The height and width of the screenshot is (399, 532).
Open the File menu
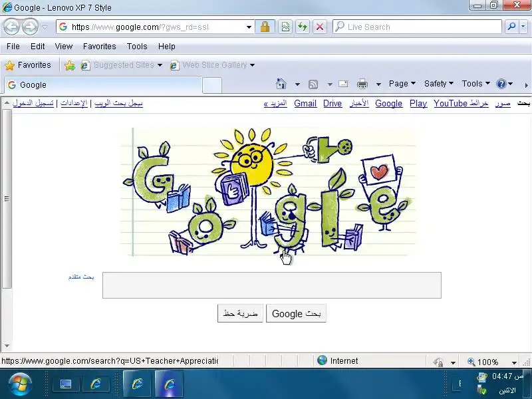(x=13, y=47)
